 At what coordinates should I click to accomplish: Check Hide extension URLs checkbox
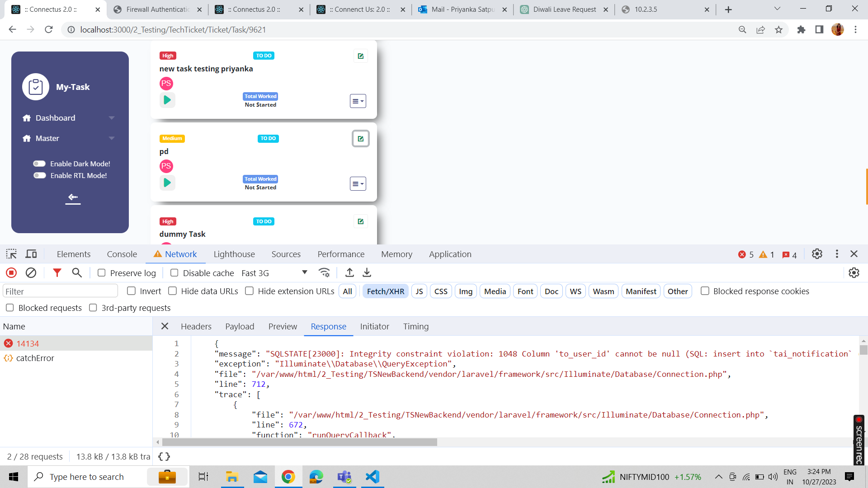pos(249,291)
